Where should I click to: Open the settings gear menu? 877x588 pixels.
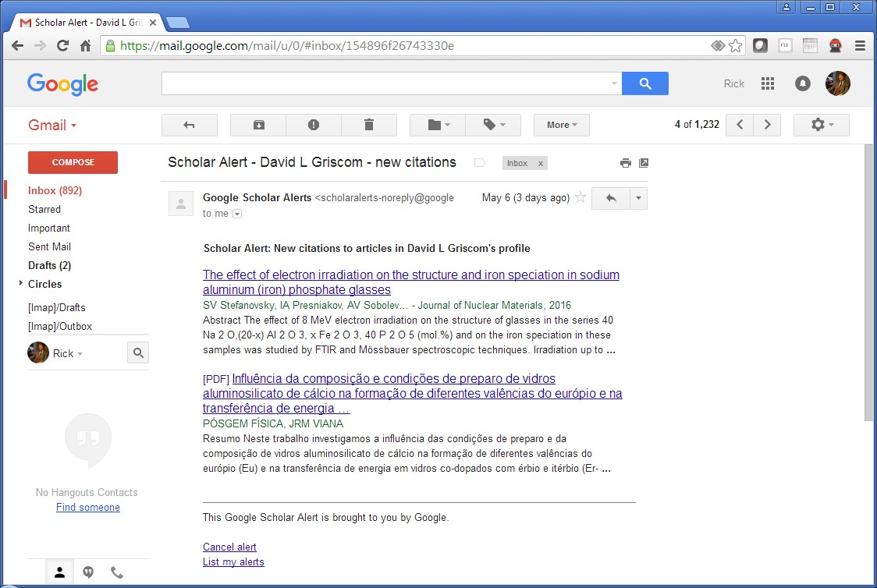821,125
